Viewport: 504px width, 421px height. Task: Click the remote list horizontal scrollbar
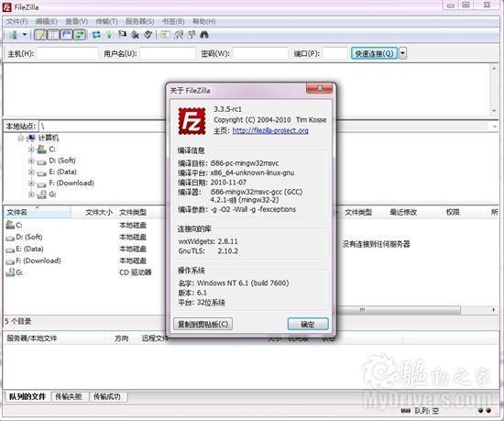point(399,310)
